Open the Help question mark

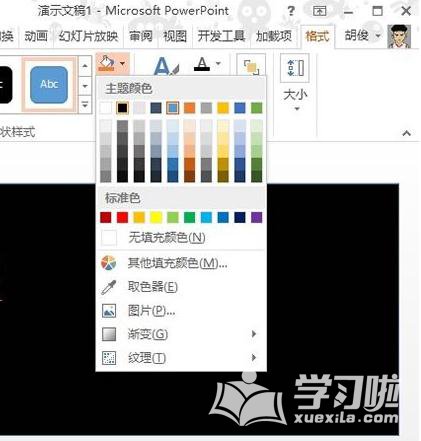291,11
